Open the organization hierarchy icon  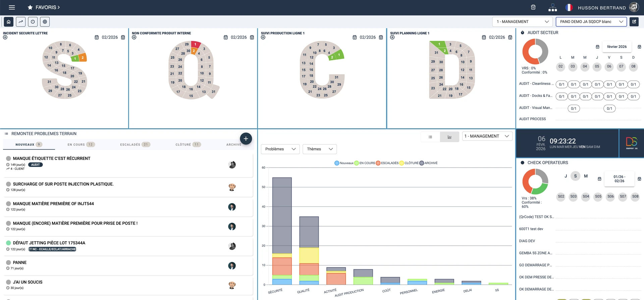tap(552, 7)
